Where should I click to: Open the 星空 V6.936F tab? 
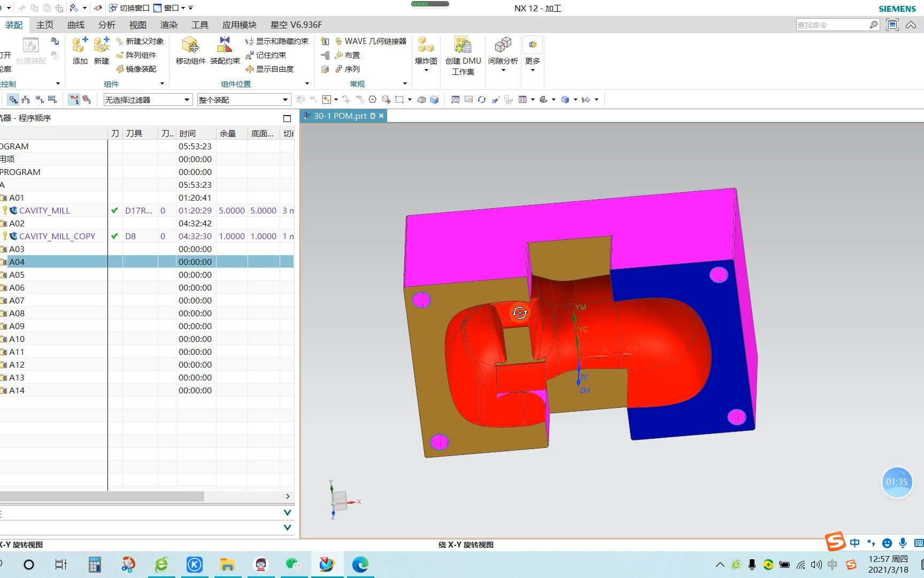(x=296, y=25)
